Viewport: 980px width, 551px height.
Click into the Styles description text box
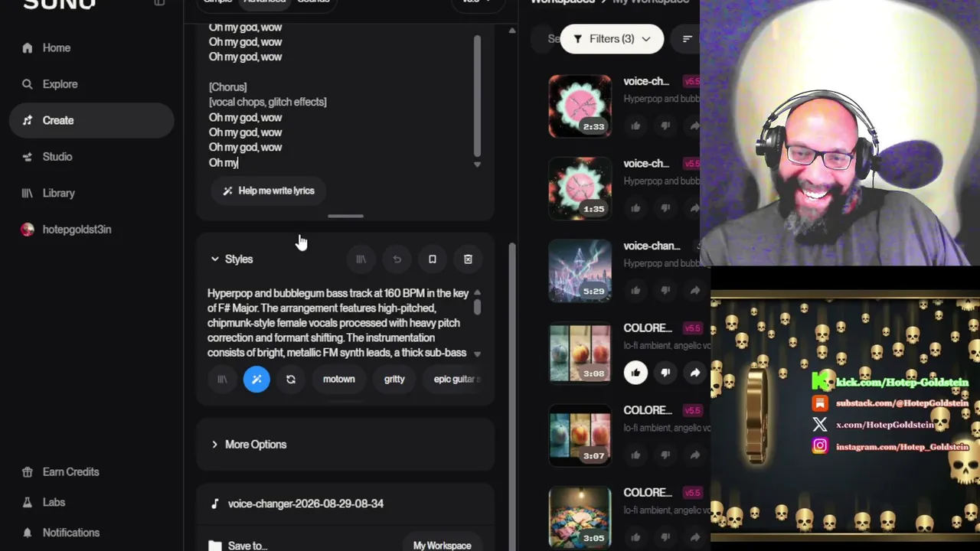click(x=338, y=323)
